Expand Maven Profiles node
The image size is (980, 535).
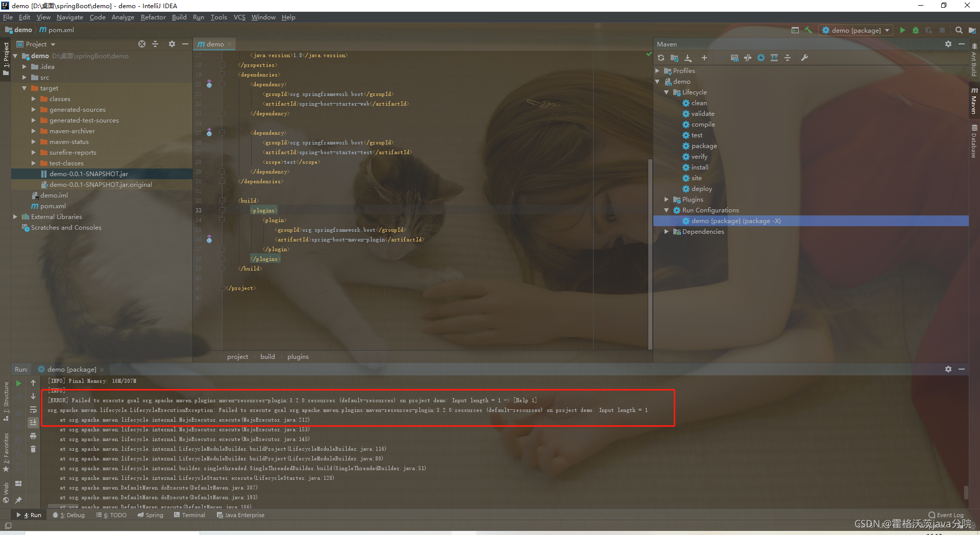pyautogui.click(x=657, y=71)
